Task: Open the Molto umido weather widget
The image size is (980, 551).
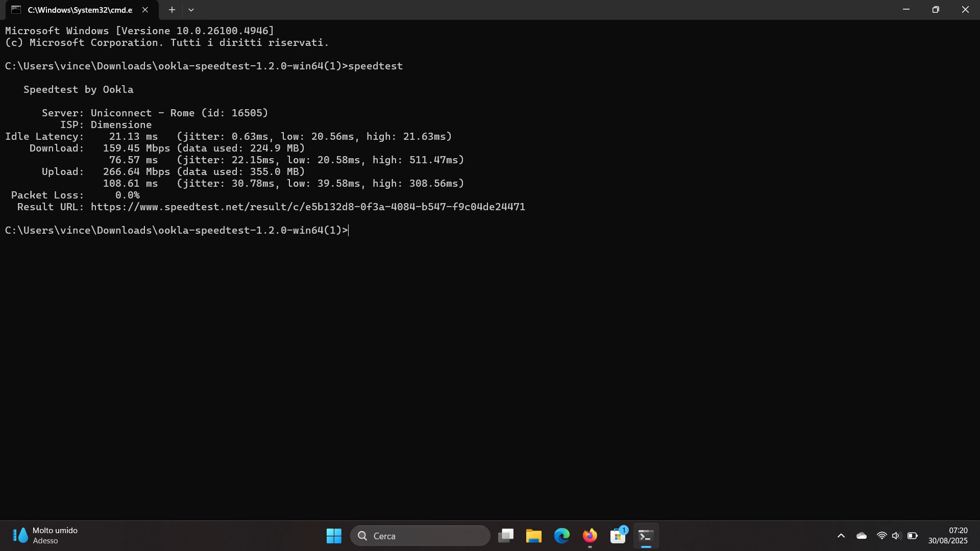Action: [x=45, y=536]
